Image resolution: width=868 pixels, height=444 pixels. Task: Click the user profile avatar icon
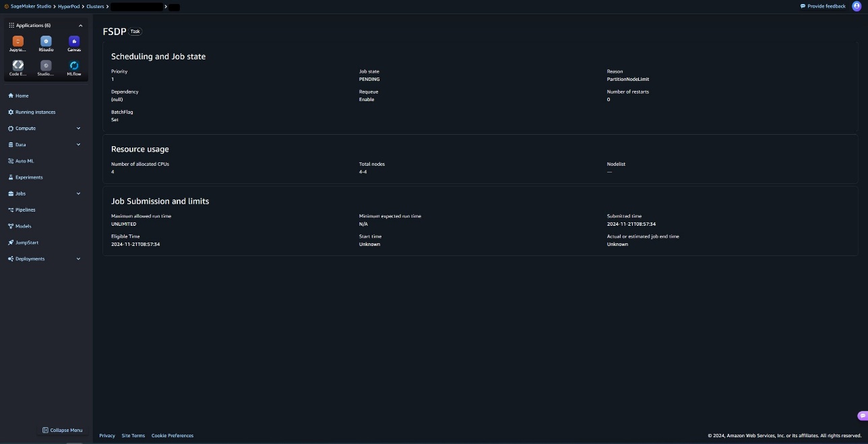(x=857, y=6)
